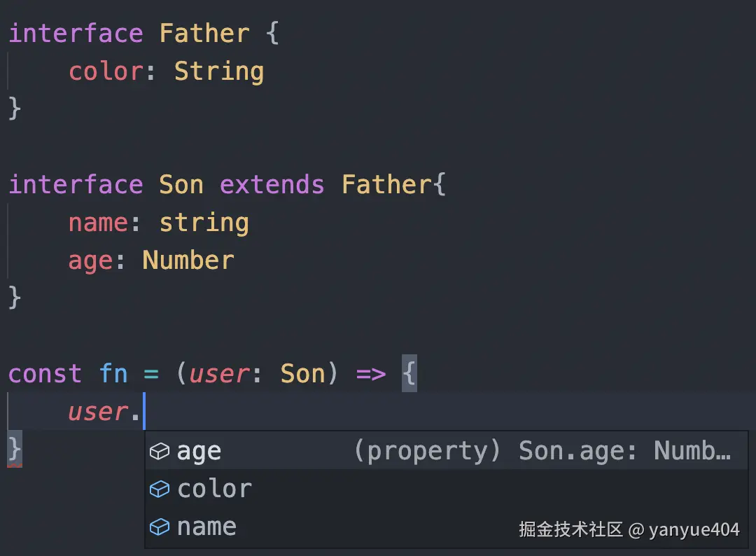Click the Son type annotation of the user parameter
Image resolution: width=756 pixels, height=556 pixels.
click(302, 374)
